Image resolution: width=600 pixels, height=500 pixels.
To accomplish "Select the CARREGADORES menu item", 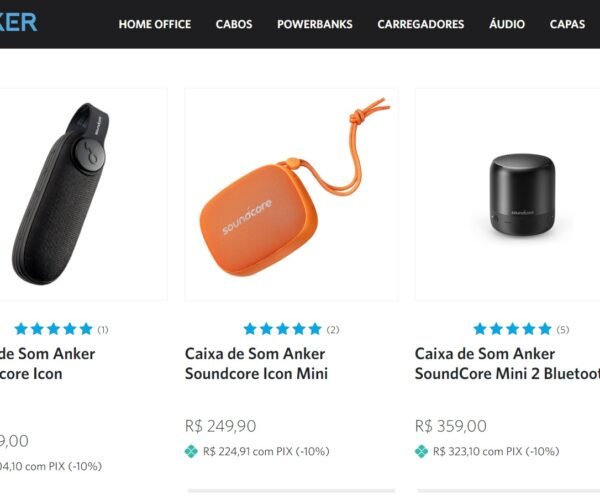I will pyautogui.click(x=421, y=24).
